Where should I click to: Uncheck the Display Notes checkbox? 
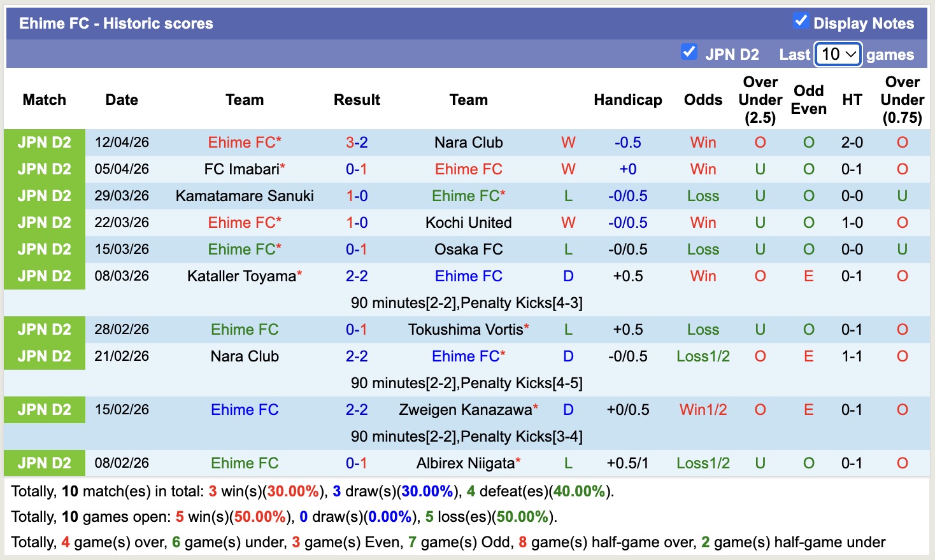click(800, 21)
